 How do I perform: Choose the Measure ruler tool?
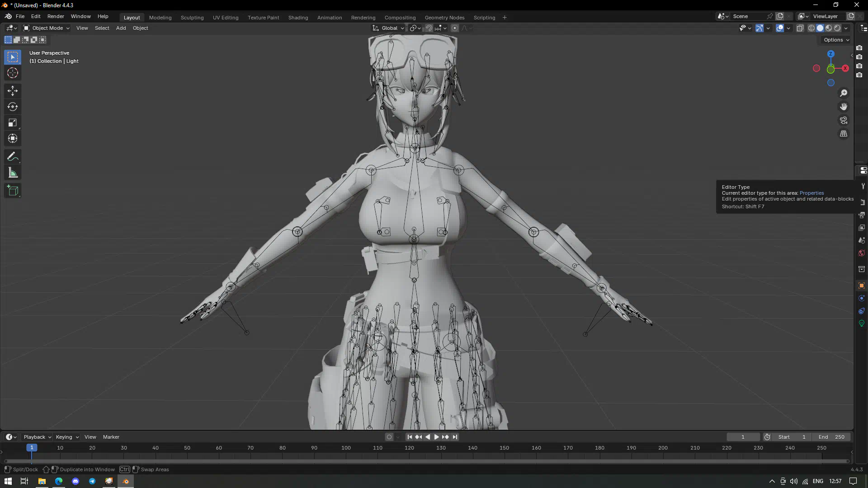click(x=13, y=173)
